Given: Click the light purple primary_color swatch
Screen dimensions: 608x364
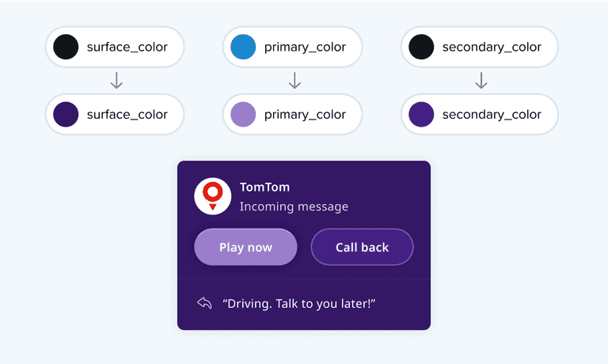Looking at the screenshot, I should point(243,115).
